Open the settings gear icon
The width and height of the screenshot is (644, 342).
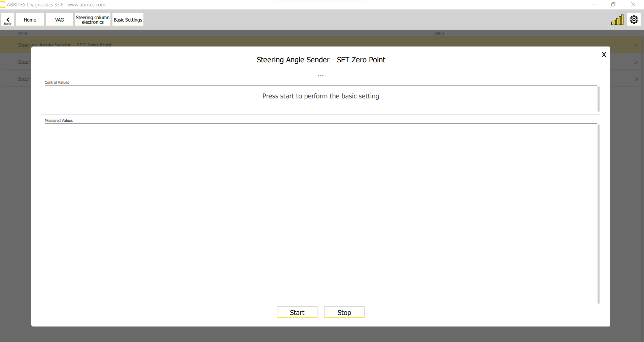tap(634, 20)
